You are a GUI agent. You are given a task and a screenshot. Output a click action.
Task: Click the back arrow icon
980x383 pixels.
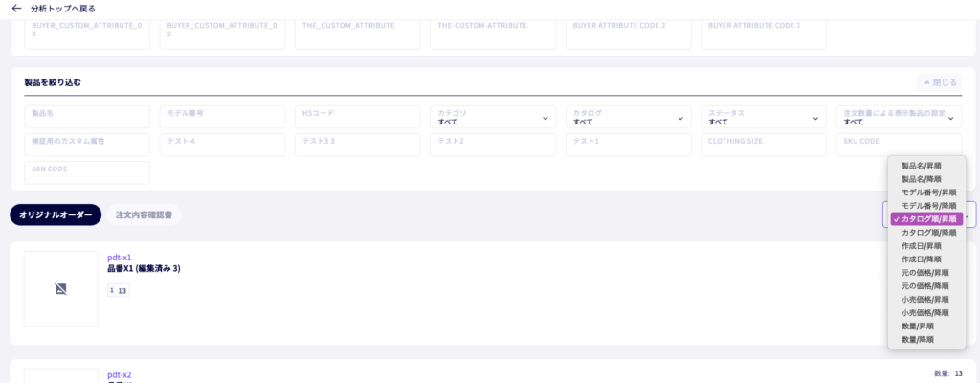(17, 9)
